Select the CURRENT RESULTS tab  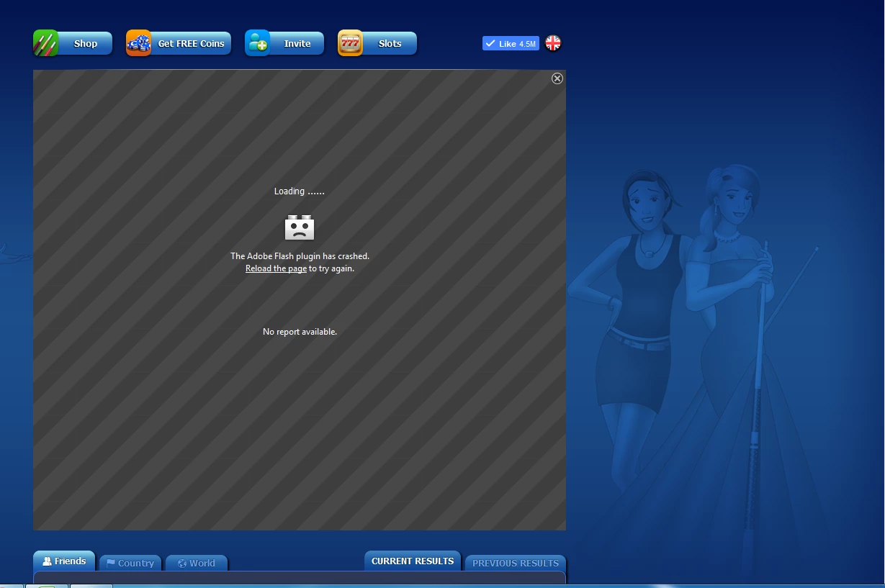413,561
